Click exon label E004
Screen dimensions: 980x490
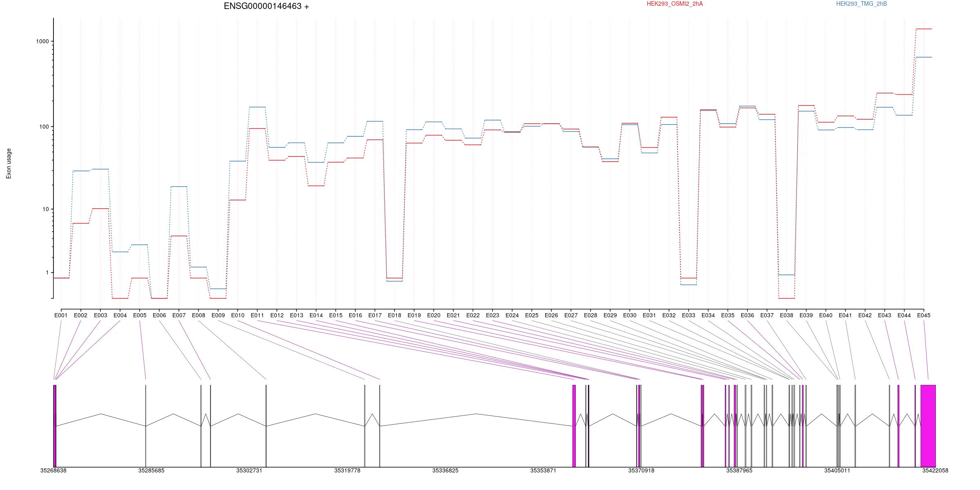point(120,315)
